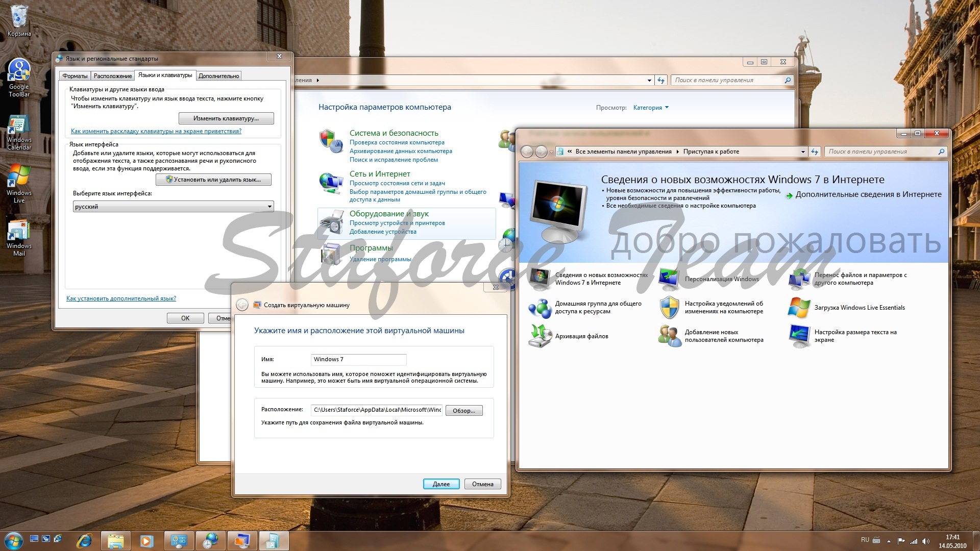Click Далее in virtual machine wizard
This screenshot has height=551, width=980.
tap(441, 484)
